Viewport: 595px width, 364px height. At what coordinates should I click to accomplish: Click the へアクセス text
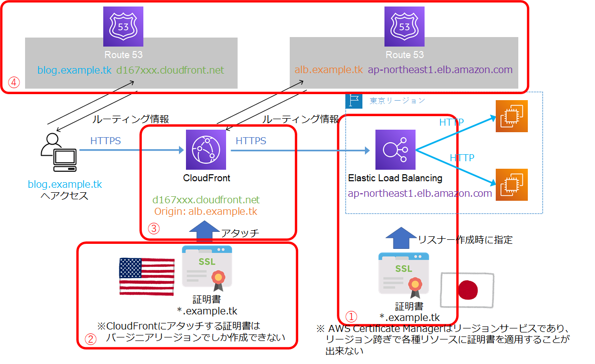65,196
